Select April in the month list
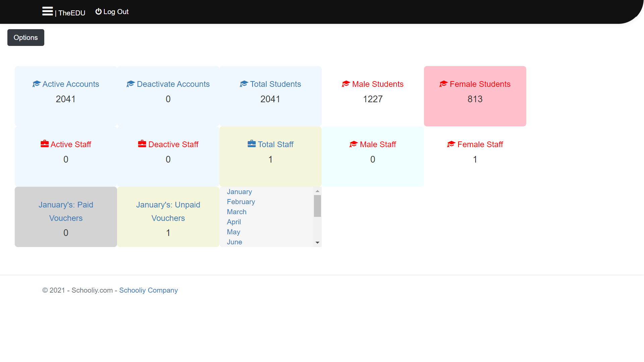 [x=234, y=222]
